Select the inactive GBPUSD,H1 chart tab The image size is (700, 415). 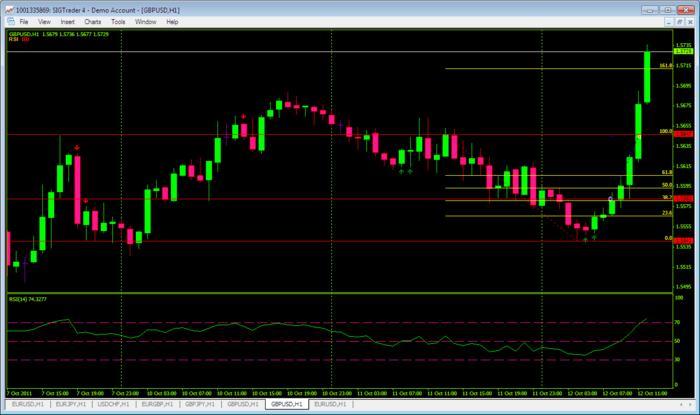click(x=242, y=404)
